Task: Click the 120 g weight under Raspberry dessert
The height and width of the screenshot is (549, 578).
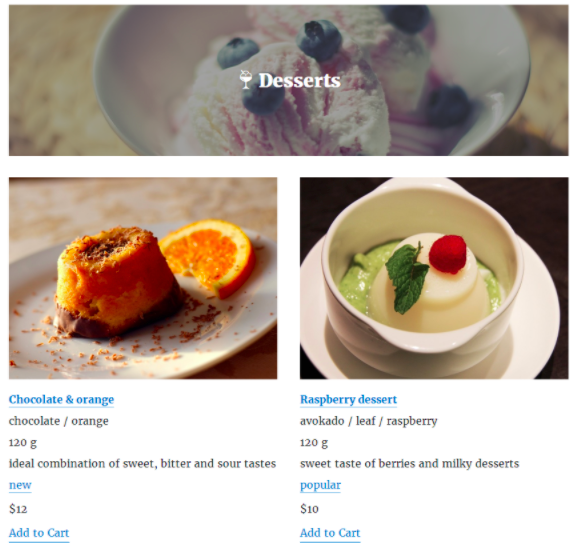Action: (x=314, y=442)
